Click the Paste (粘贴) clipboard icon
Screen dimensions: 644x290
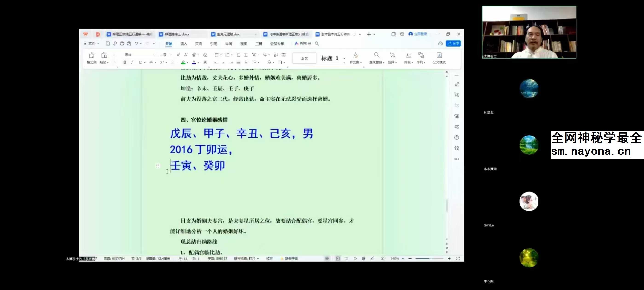pos(104,55)
